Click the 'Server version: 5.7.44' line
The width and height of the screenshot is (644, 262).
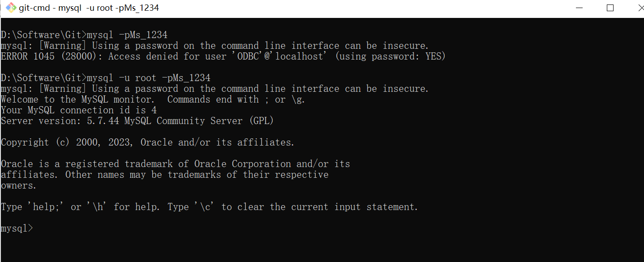coord(137,121)
